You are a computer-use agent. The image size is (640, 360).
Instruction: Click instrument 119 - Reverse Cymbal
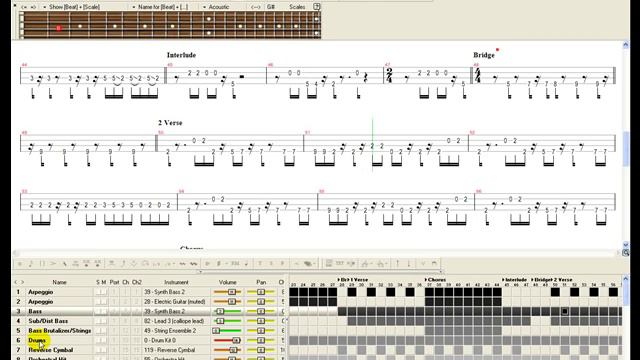coord(169,350)
